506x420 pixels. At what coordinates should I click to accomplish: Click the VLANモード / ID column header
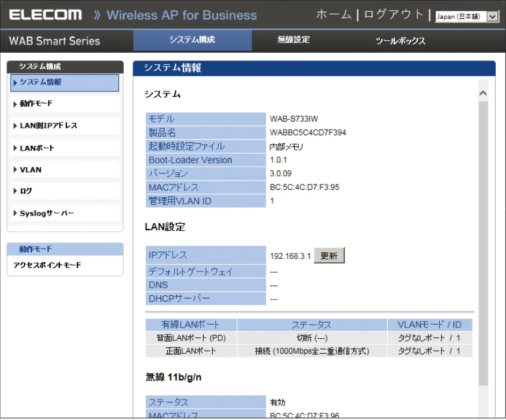pos(430,324)
